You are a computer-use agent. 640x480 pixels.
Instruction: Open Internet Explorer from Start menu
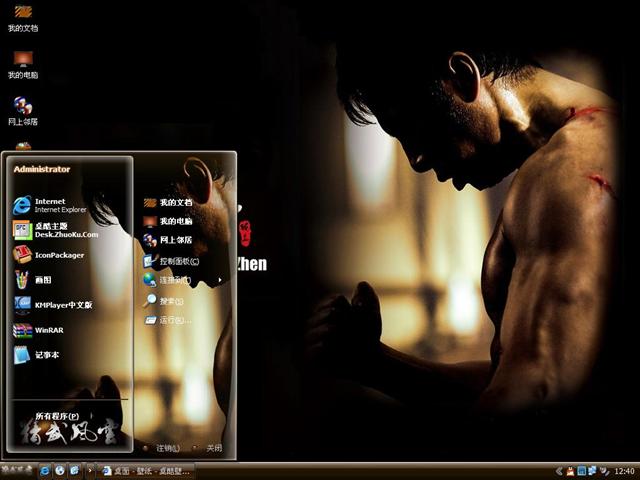click(x=50, y=205)
